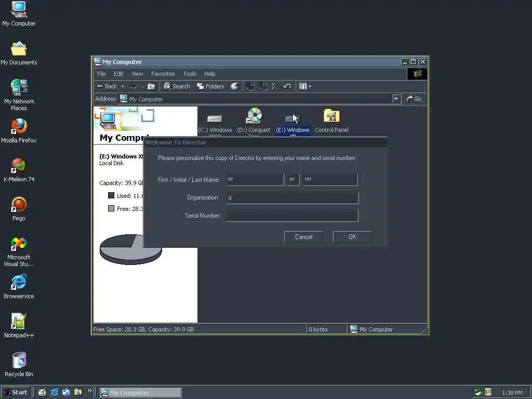The width and height of the screenshot is (532, 399).
Task: Launch the Browservice desktop shortcut
Action: tap(19, 287)
